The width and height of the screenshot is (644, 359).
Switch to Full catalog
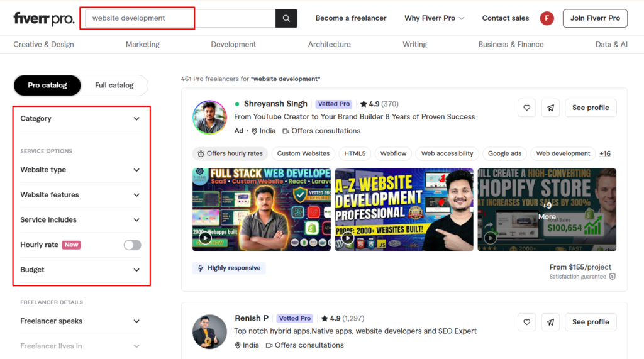[x=114, y=85]
